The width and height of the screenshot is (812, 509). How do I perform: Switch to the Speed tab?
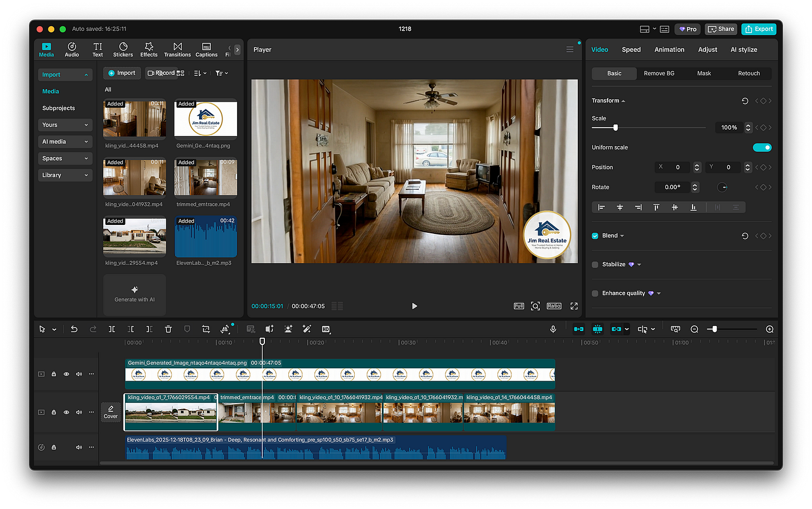pos(631,49)
